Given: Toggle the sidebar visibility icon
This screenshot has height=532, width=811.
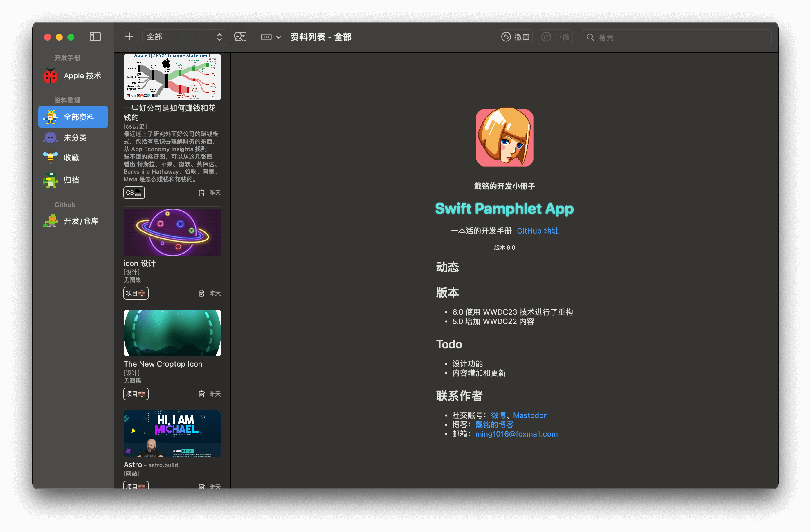Looking at the screenshot, I should click(x=95, y=37).
